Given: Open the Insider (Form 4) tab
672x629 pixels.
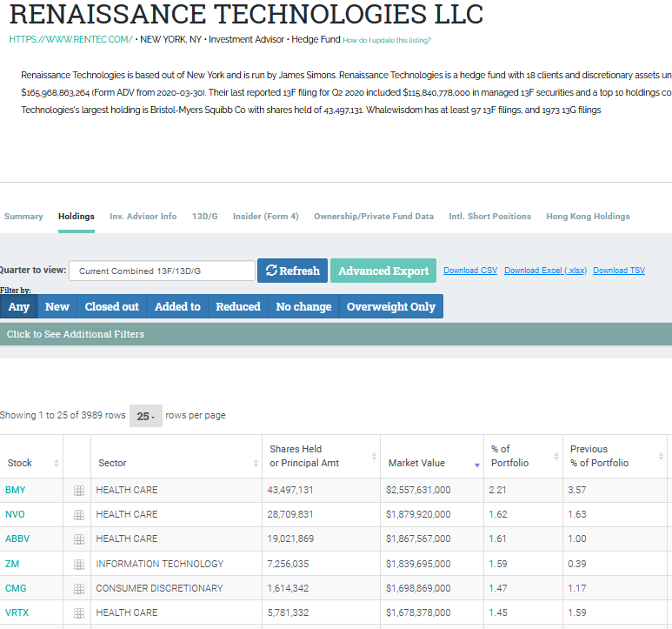Looking at the screenshot, I should pos(266,217).
